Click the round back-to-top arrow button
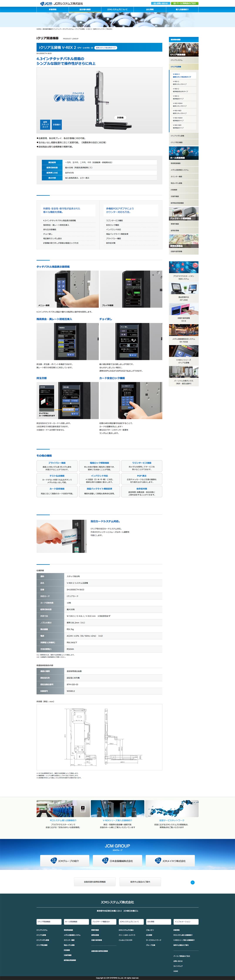The image size is (235, 980). (x=192, y=882)
